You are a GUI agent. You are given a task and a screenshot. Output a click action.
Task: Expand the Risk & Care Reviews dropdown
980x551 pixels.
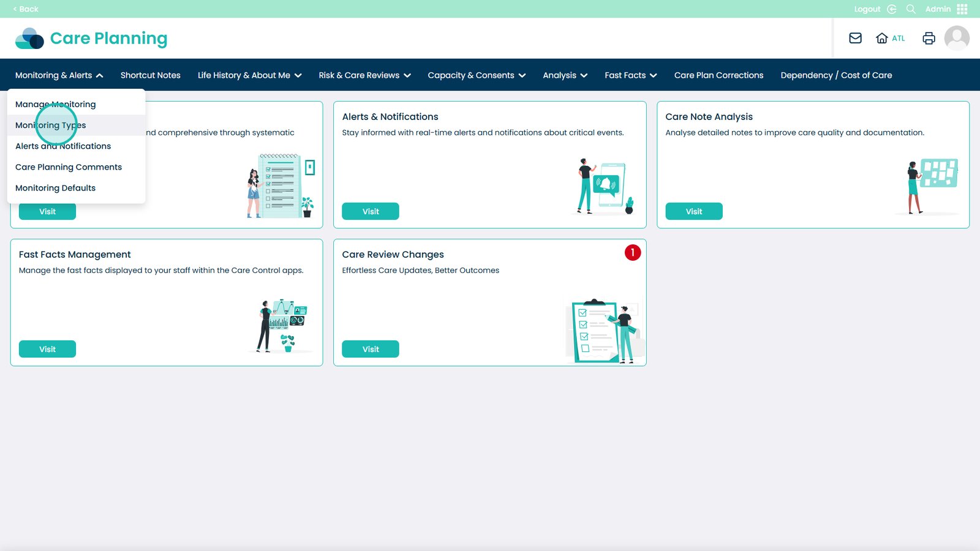(x=364, y=75)
